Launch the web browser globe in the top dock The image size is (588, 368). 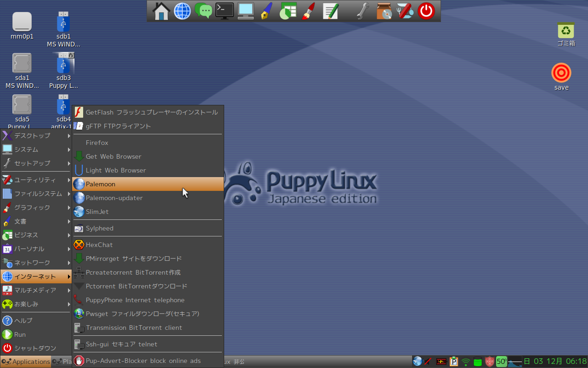pyautogui.click(x=182, y=11)
